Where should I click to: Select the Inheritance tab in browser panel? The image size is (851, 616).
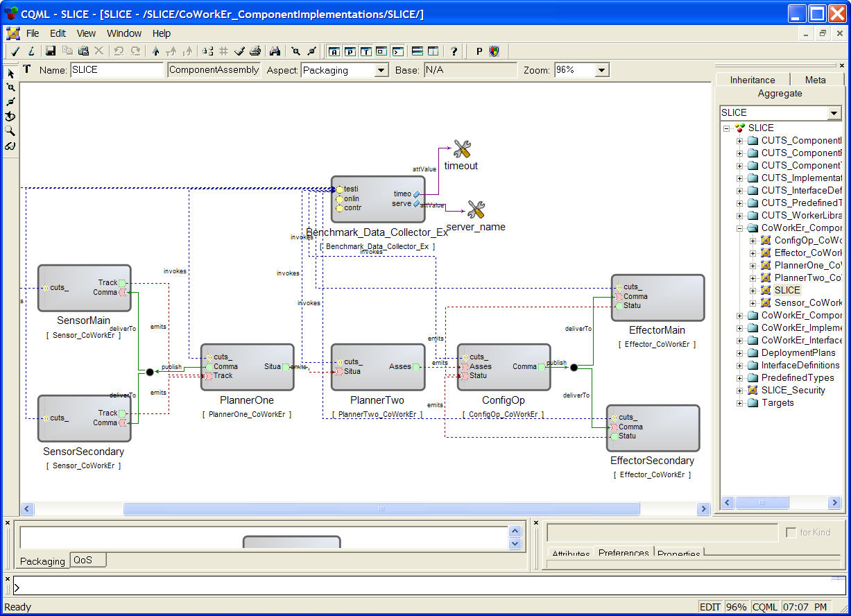coord(753,80)
